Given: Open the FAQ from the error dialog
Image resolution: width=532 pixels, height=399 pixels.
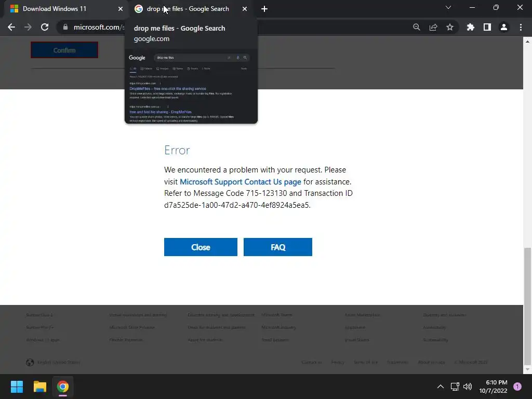Looking at the screenshot, I should 278,247.
